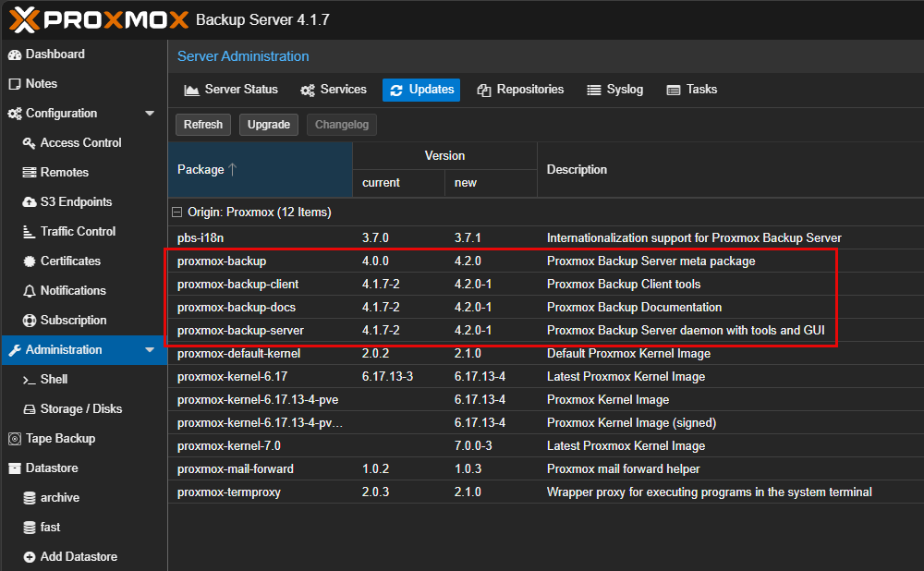Open Notifications bell icon

tap(30, 291)
